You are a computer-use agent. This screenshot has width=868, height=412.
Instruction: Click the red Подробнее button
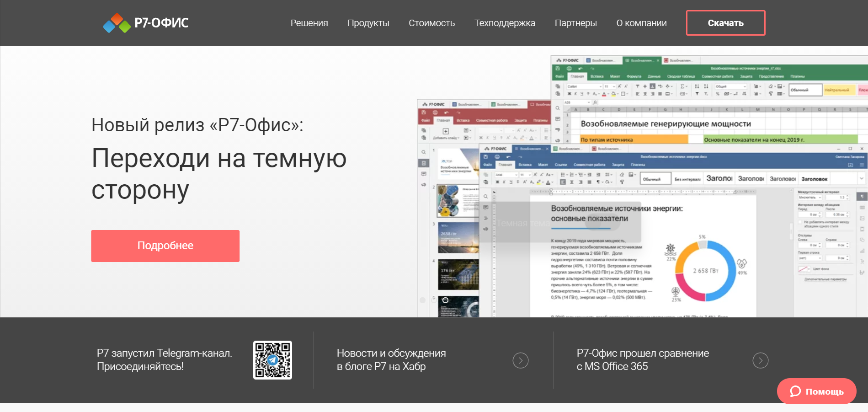pos(165,246)
